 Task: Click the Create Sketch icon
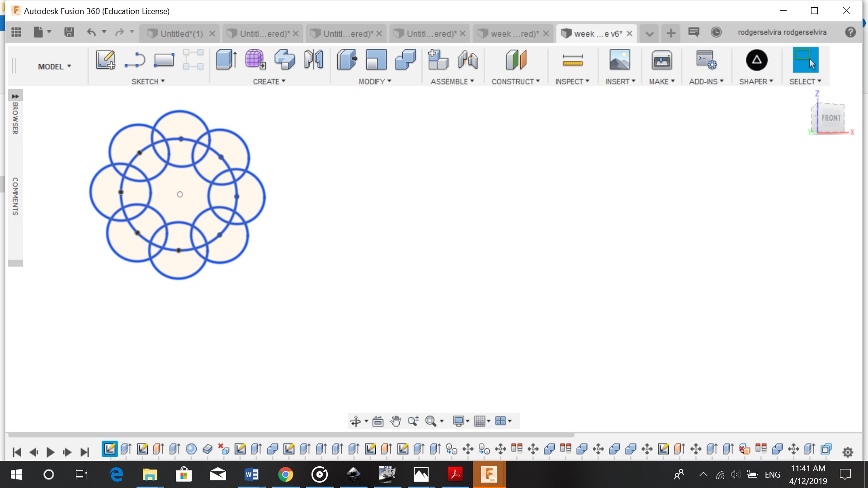105,60
